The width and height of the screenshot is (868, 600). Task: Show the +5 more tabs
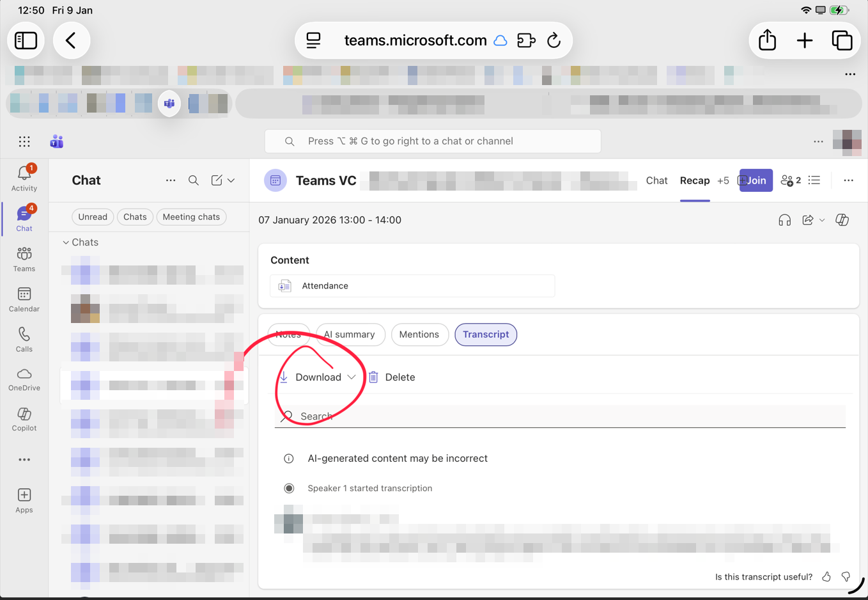[x=723, y=180]
